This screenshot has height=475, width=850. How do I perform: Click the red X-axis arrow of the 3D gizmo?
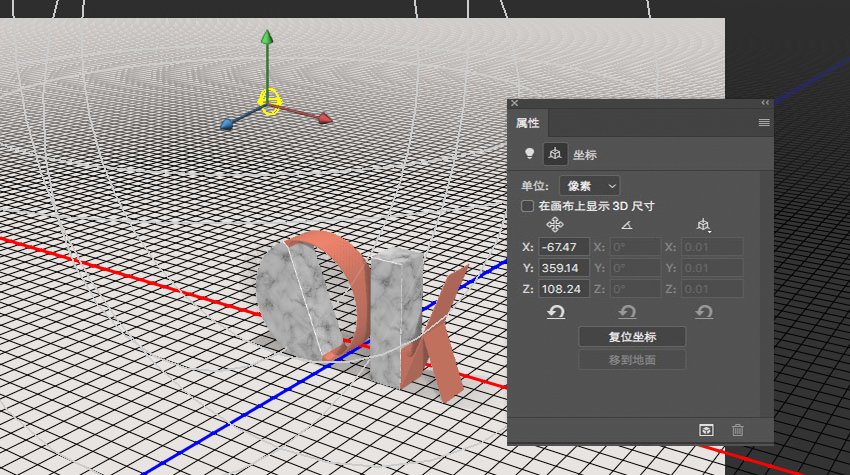325,118
